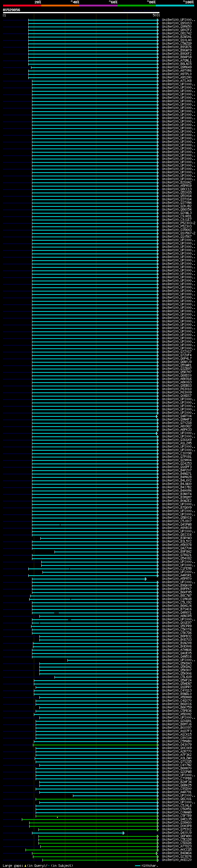Image resolution: width=197 pixels, height=868 pixels.
Task: Select hit label UniRef100_B4HOM4
Action: (x=176, y=490)
